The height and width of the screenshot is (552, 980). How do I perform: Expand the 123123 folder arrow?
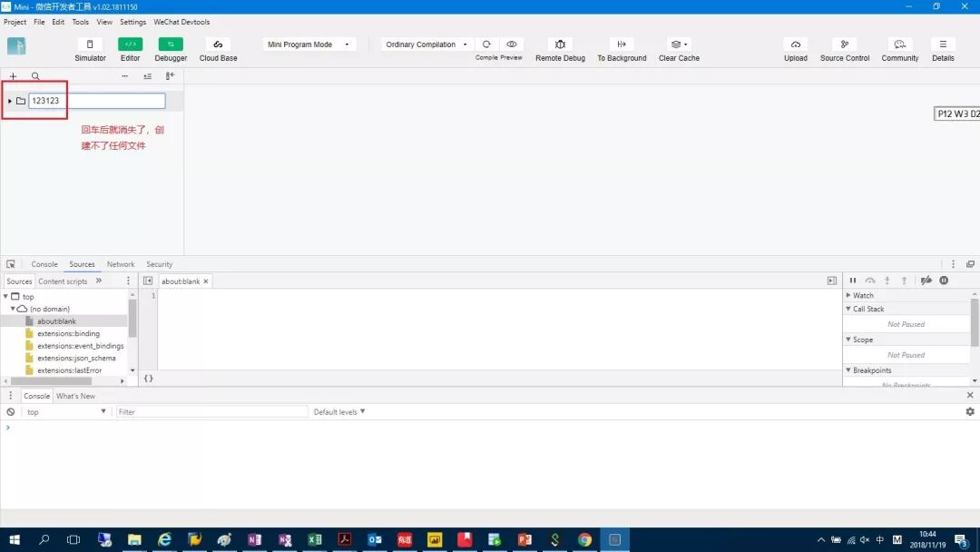tap(9, 101)
